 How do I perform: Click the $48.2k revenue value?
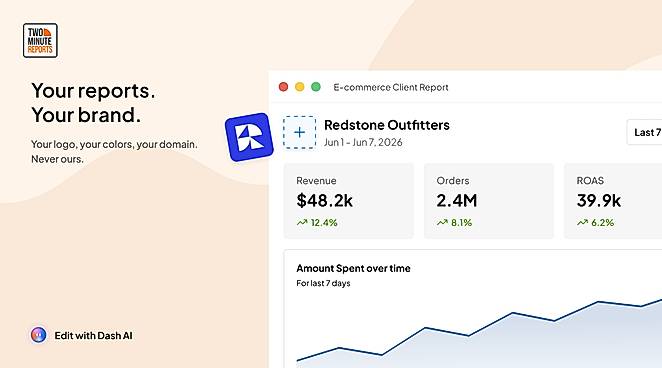point(324,200)
